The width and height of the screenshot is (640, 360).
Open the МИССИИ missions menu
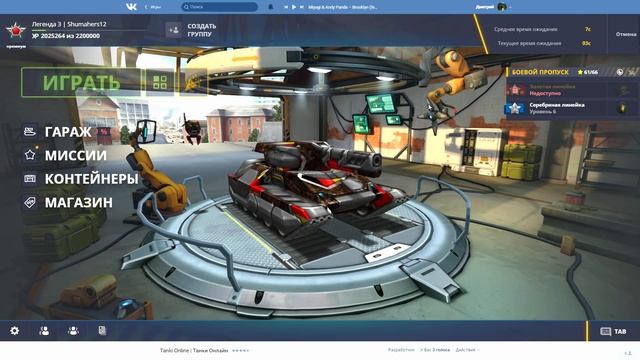coord(76,156)
